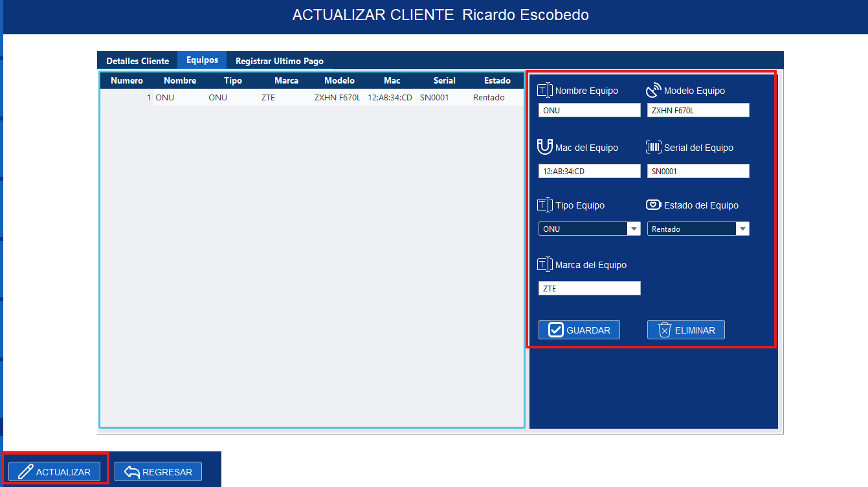Screen dimensions: 868x487
Task: Click the text icon beside Tipo Equipo
Action: [544, 205]
